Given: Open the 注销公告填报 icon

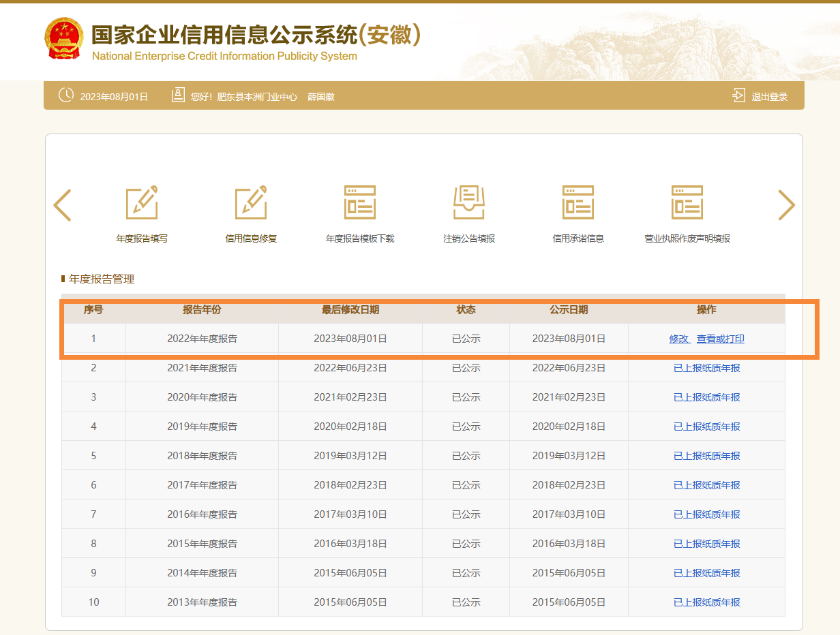Looking at the screenshot, I should tap(469, 202).
